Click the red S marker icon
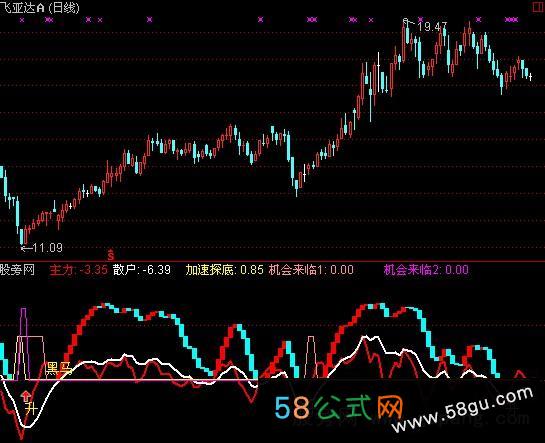Image resolution: width=545 pixels, height=443 pixels. (x=111, y=255)
